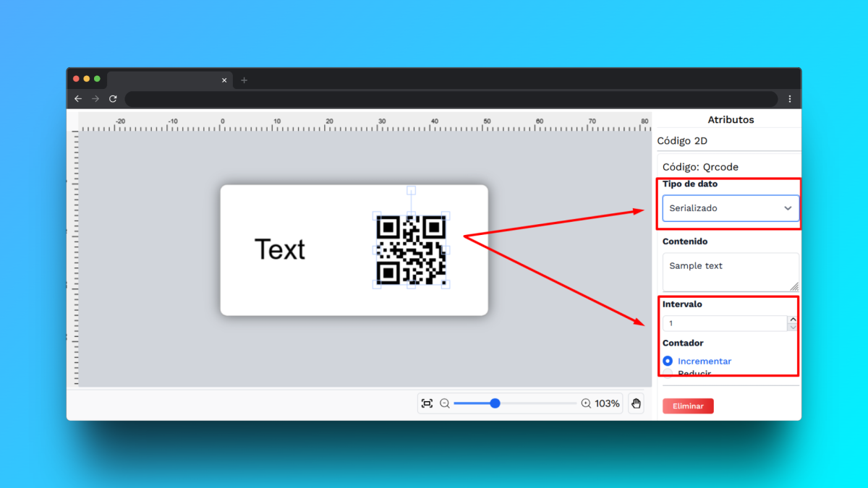Click the rotate handle above the QR code

click(411, 190)
